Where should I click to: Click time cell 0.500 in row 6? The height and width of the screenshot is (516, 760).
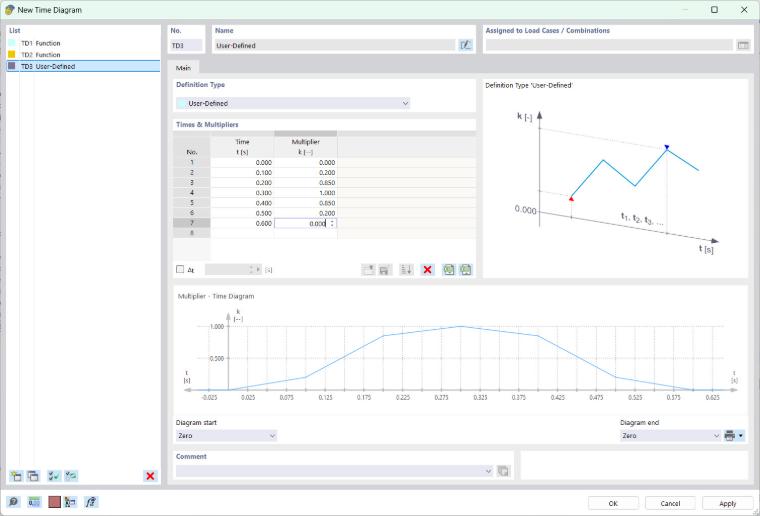tap(242, 213)
